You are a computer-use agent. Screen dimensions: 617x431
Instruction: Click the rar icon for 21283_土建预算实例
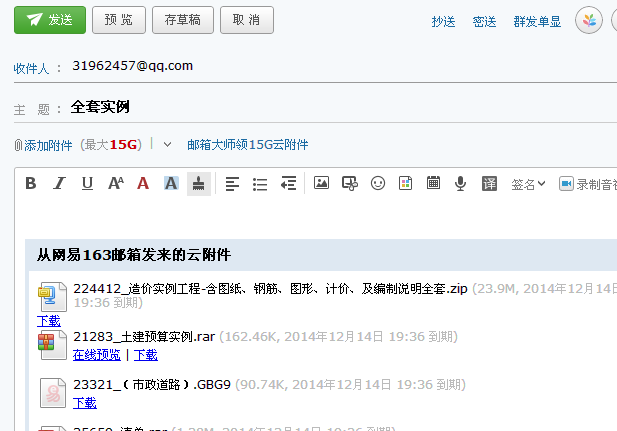53,345
